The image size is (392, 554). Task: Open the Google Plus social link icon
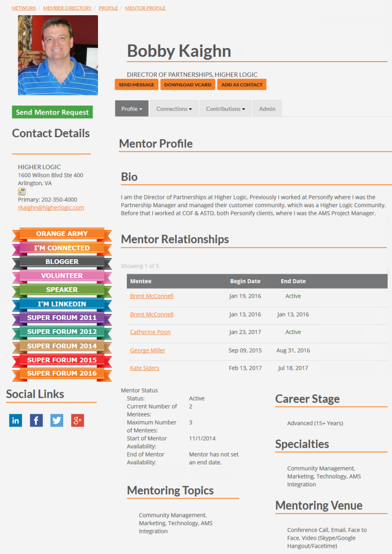pyautogui.click(x=77, y=420)
